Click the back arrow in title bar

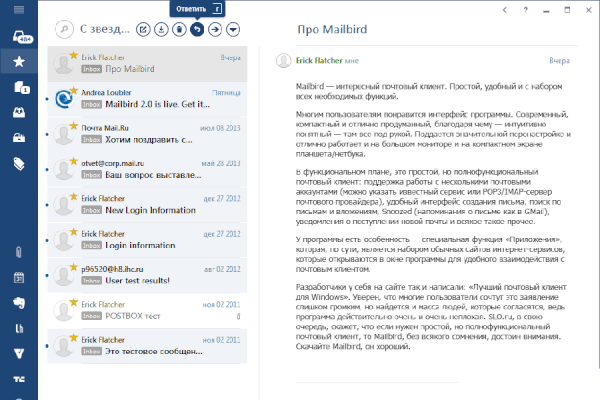pos(505,10)
